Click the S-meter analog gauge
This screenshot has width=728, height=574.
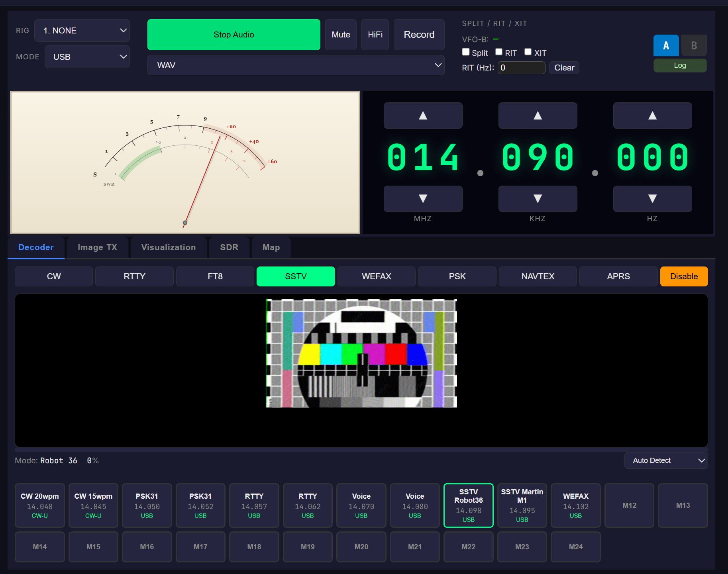(185, 163)
